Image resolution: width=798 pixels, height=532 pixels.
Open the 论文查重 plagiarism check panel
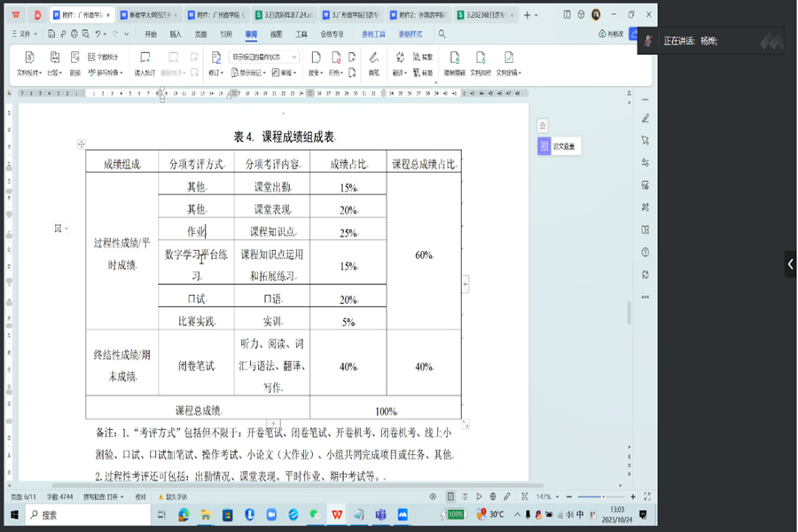pos(559,147)
